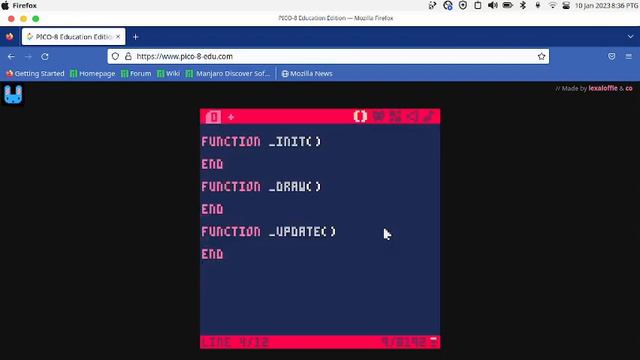Image resolution: width=640 pixels, height=360 pixels.
Task: Open the Firefox hamburger menu
Action: pyautogui.click(x=629, y=57)
